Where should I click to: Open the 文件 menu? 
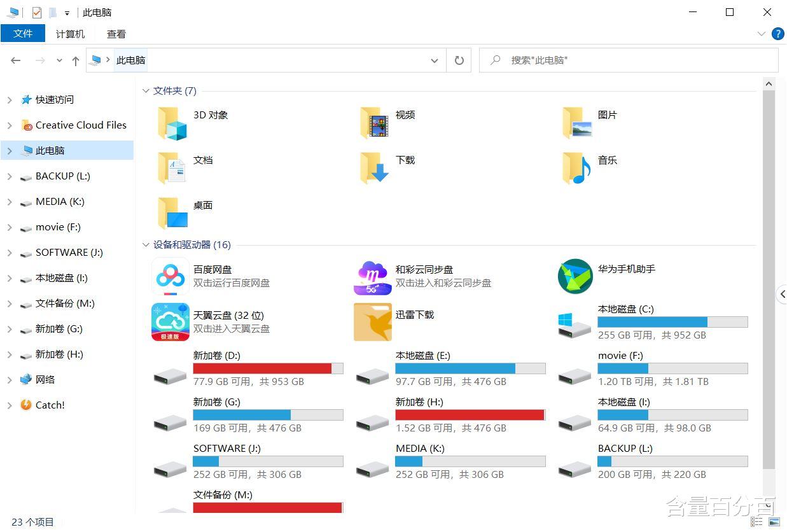[x=24, y=34]
